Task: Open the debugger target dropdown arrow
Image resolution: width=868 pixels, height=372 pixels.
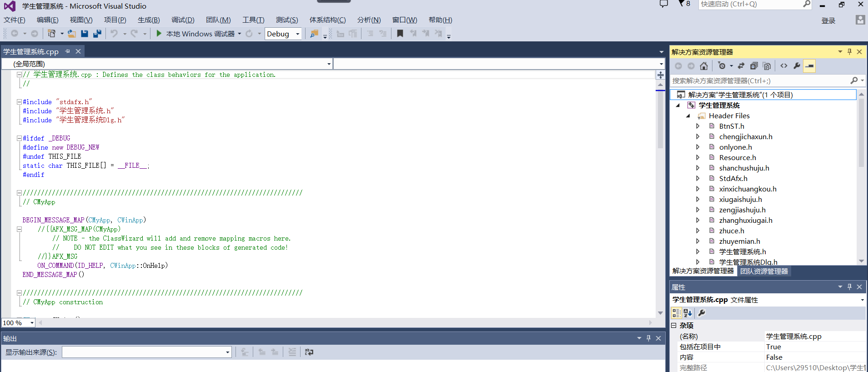Action: 240,34
